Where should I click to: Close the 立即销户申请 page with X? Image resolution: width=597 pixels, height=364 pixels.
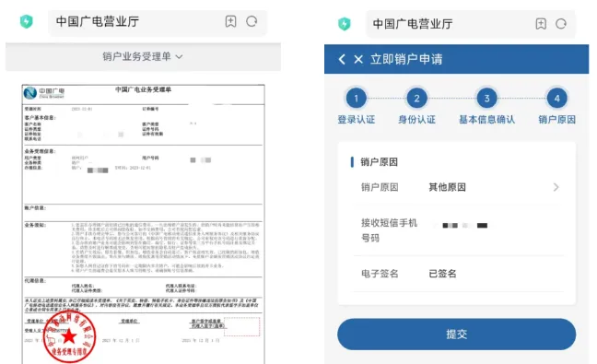coord(358,59)
